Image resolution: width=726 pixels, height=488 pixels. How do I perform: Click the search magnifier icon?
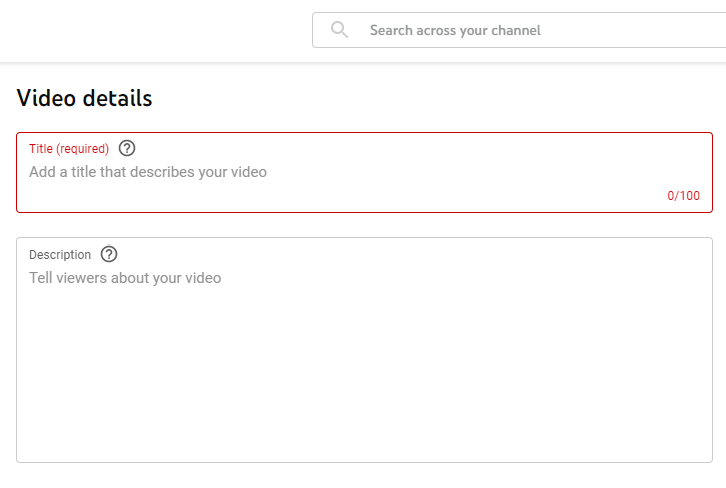click(x=340, y=30)
